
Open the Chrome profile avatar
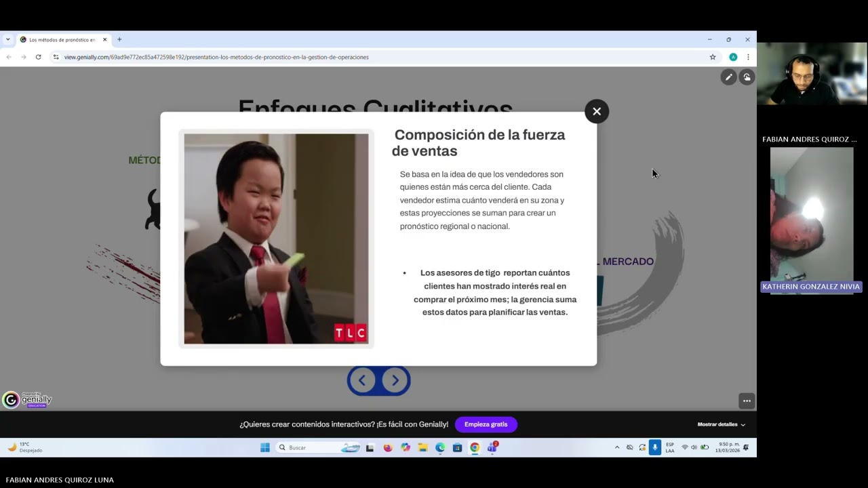click(733, 57)
